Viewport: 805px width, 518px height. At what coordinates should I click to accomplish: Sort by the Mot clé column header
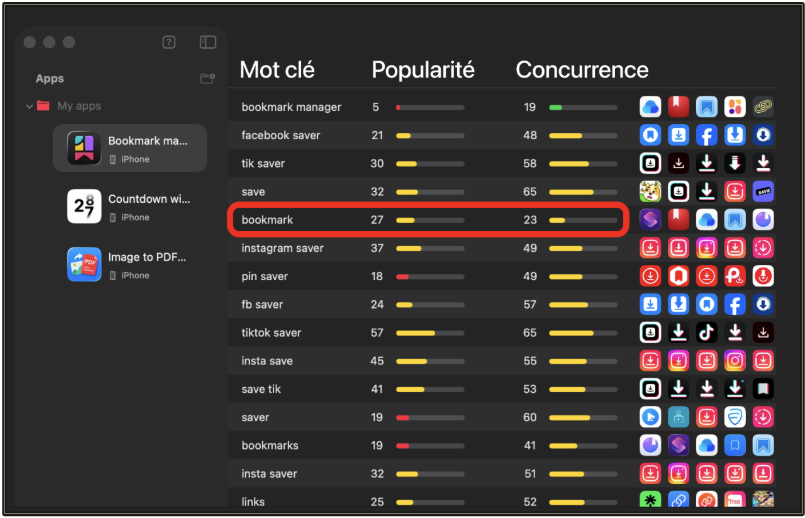277,70
